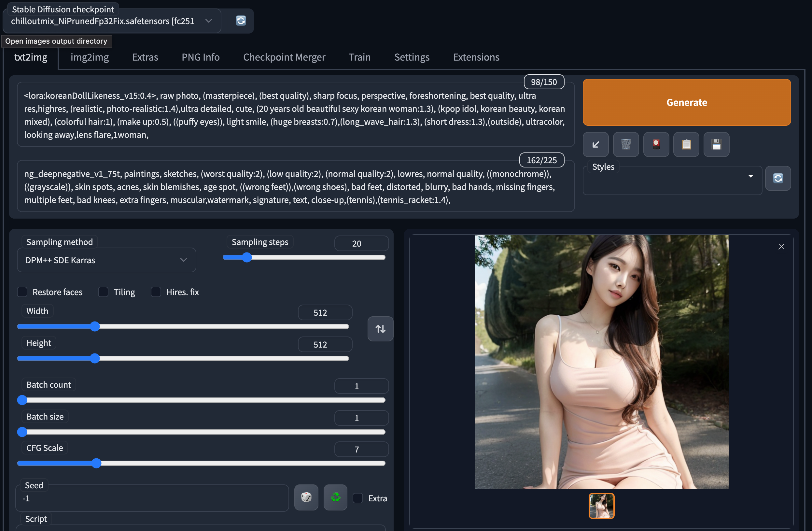The width and height of the screenshot is (812, 531).
Task: Open the Extensions tab
Action: (x=476, y=57)
